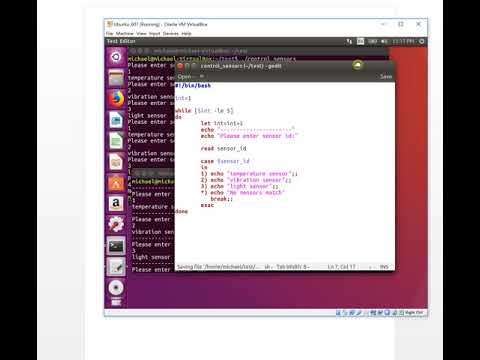Select the Text Editor dock icon
This screenshot has width=480, height=360.
click(116, 267)
